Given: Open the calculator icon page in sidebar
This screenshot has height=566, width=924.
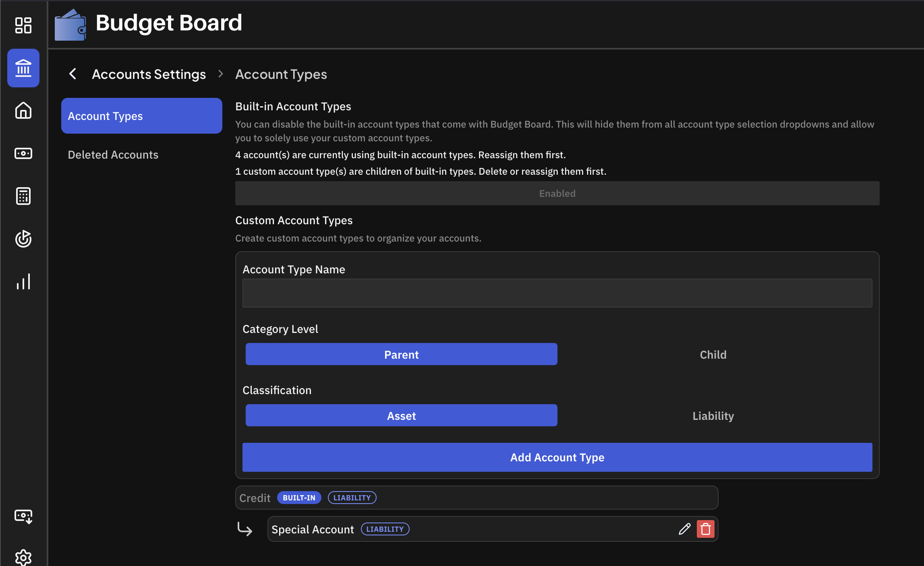Looking at the screenshot, I should coord(23,196).
